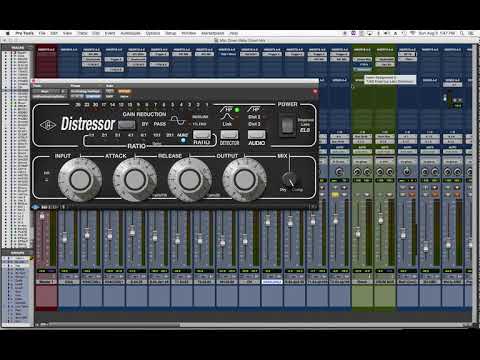Open the plug-in selector below Track

(x=50, y=96)
